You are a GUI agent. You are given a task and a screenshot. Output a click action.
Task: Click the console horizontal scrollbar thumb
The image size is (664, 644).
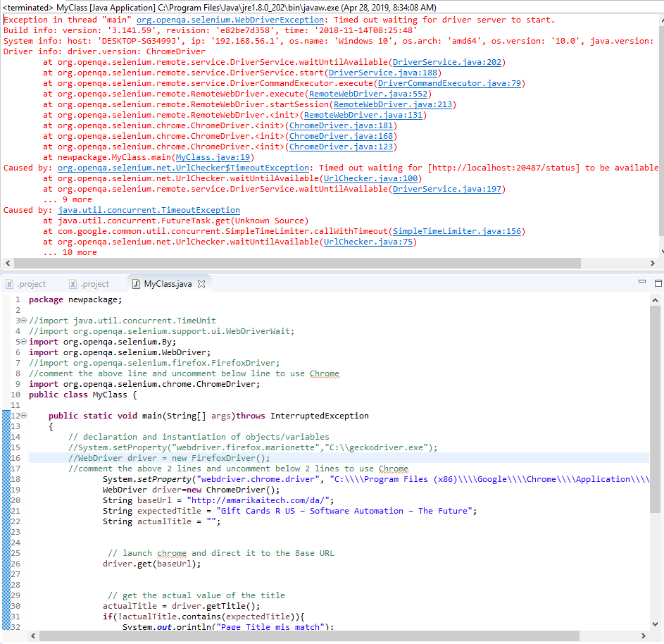(x=297, y=263)
